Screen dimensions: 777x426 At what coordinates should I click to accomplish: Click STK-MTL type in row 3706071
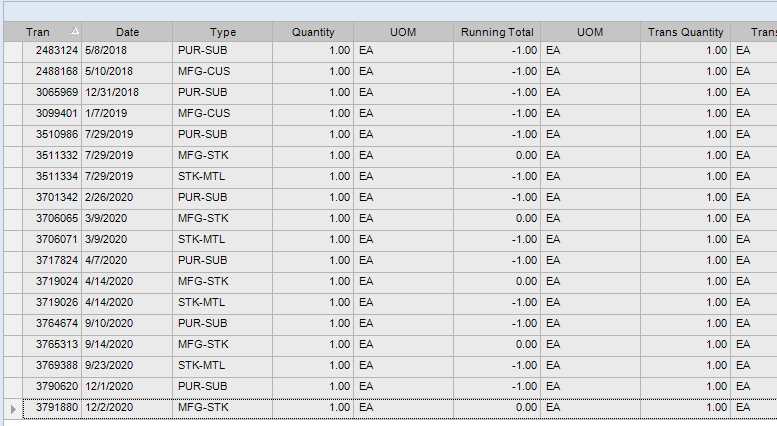point(201,239)
